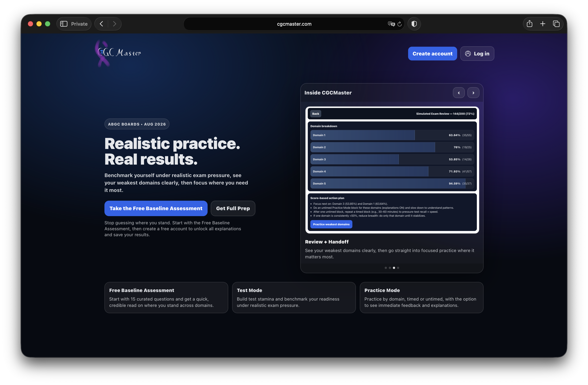Click the Get Full Prep button
Screen dimensions: 588x385
tap(233, 208)
